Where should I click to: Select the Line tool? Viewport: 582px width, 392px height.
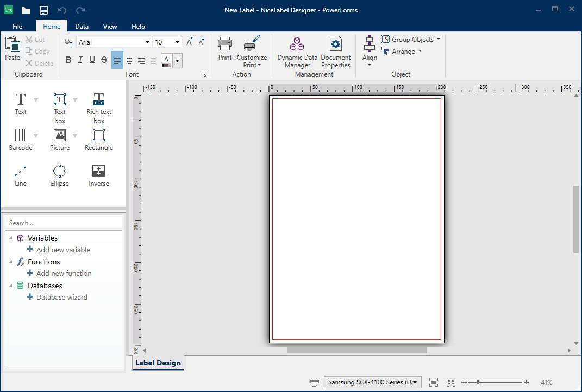(21, 176)
